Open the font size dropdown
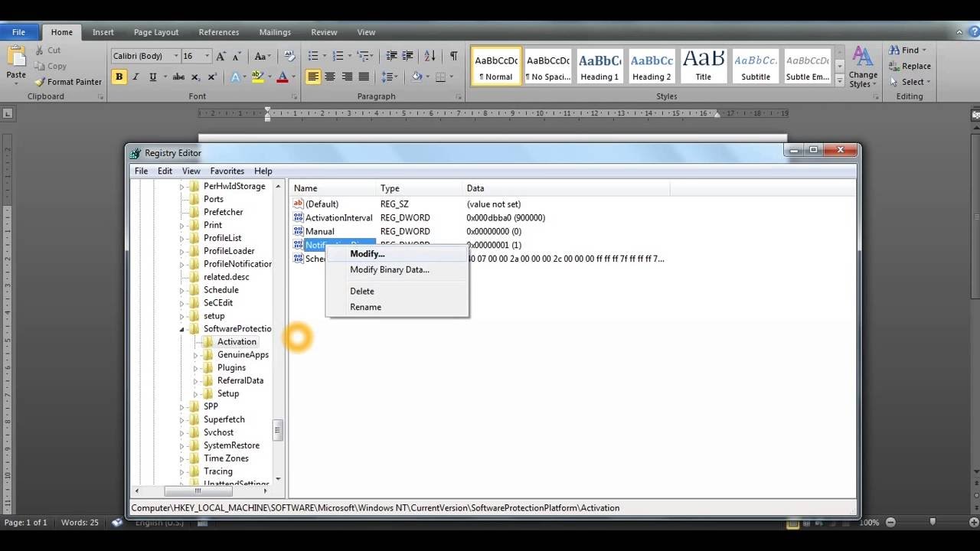 click(x=207, y=56)
